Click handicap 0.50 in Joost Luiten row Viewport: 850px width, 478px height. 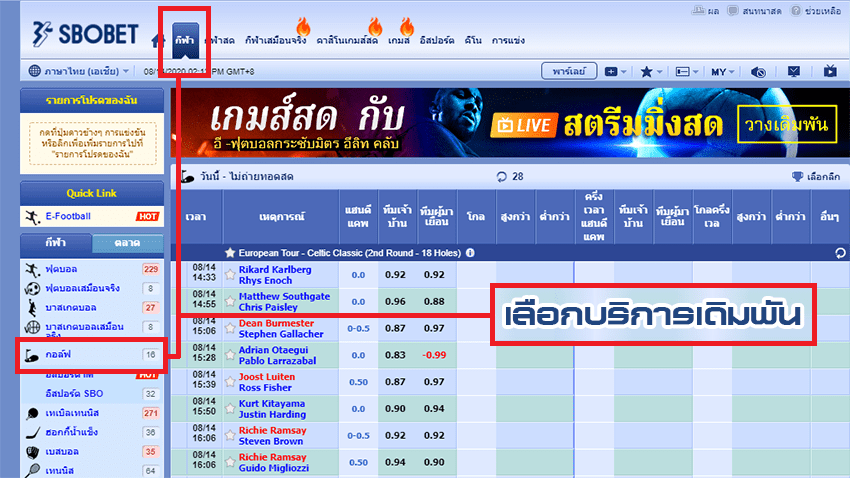coord(358,382)
